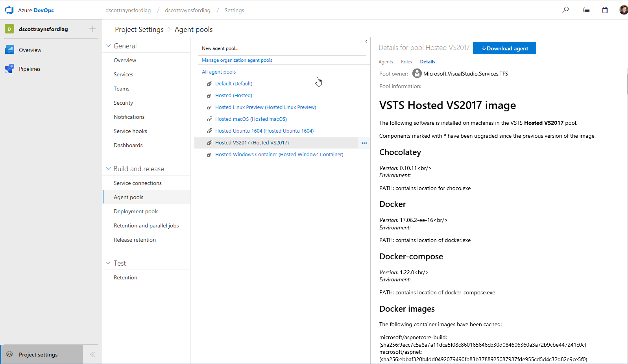Switch to the Agents tab
This screenshot has height=364, width=628.
click(386, 62)
